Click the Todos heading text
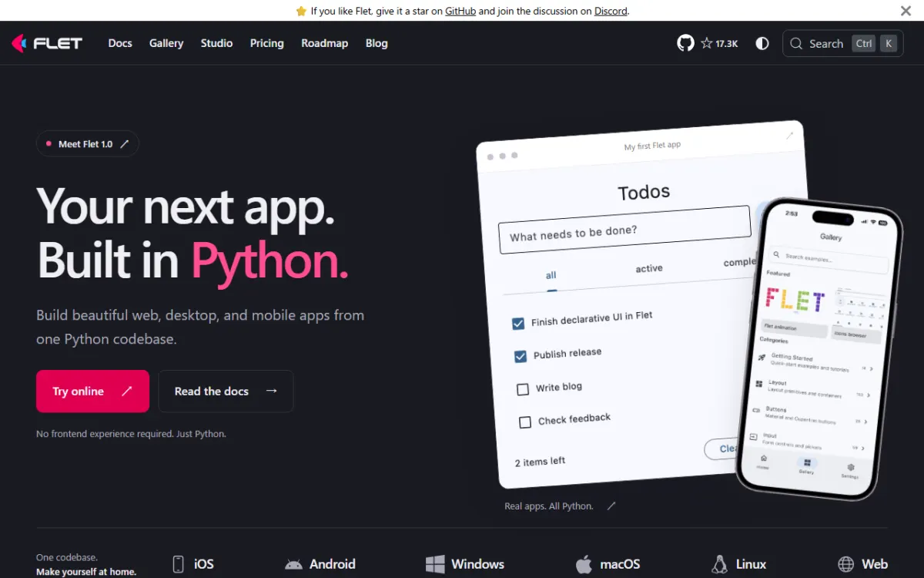The height and width of the screenshot is (578, 924). [644, 192]
